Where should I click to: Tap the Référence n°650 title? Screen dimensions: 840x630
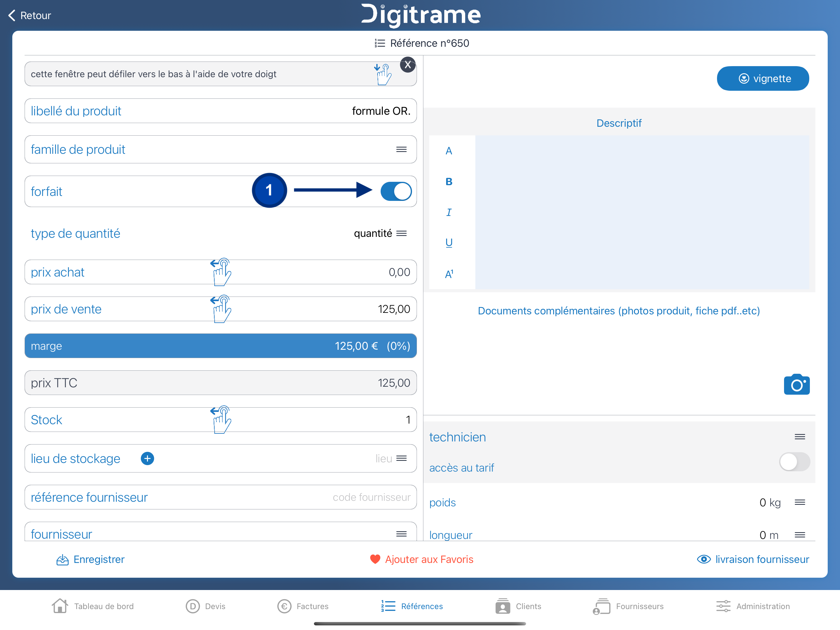tap(422, 43)
